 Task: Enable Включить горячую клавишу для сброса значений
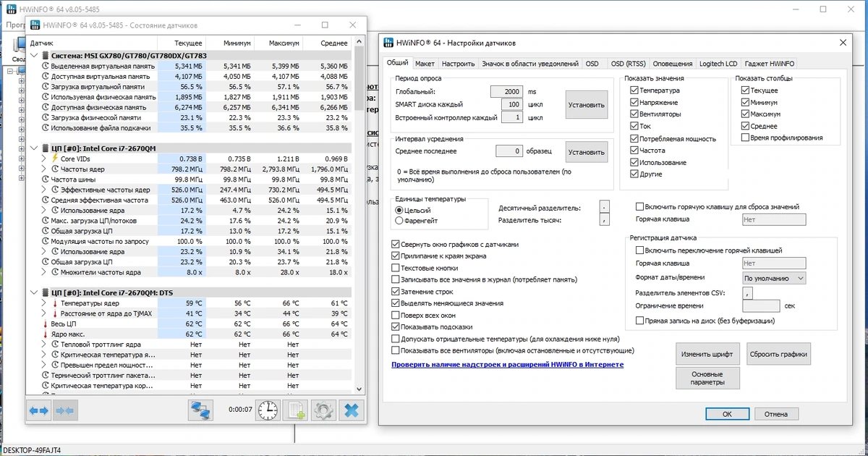[639, 206]
